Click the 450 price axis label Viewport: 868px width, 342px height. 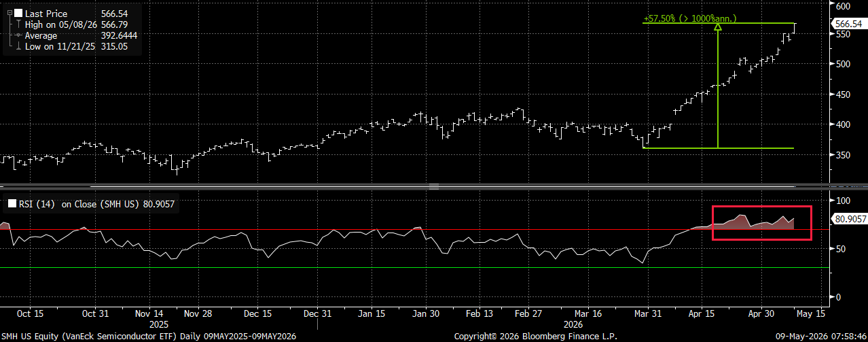point(843,95)
